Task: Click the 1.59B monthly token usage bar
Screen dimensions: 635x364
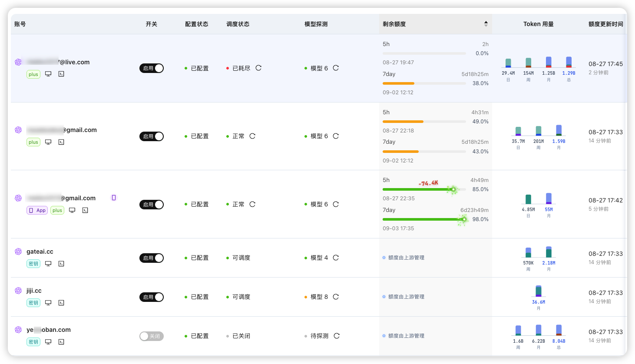Action: point(559,130)
